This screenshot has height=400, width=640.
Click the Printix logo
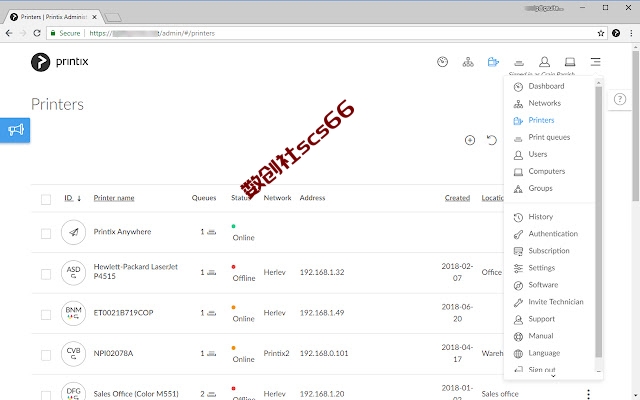(x=60, y=62)
